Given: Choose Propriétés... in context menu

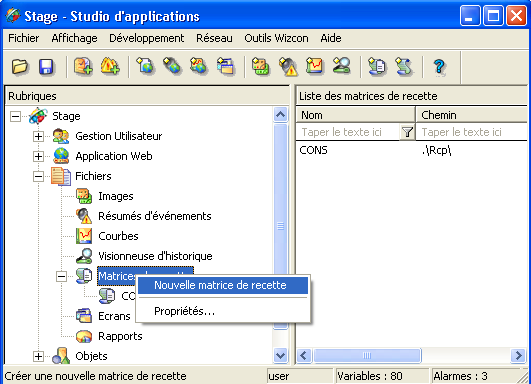Looking at the screenshot, I should coord(223,311).
